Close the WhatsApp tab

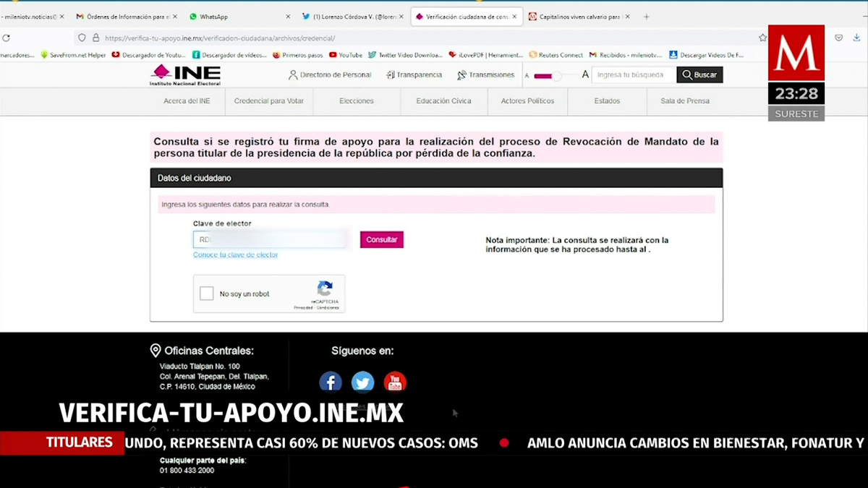288,17
